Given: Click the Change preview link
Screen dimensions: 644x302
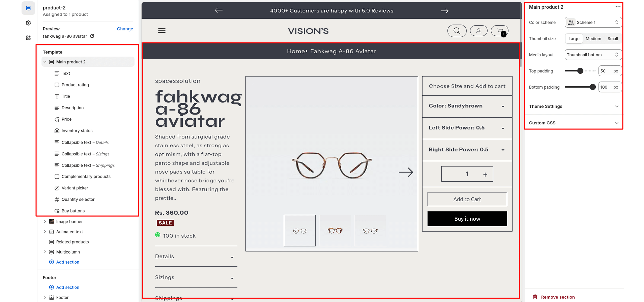Looking at the screenshot, I should point(125,29).
